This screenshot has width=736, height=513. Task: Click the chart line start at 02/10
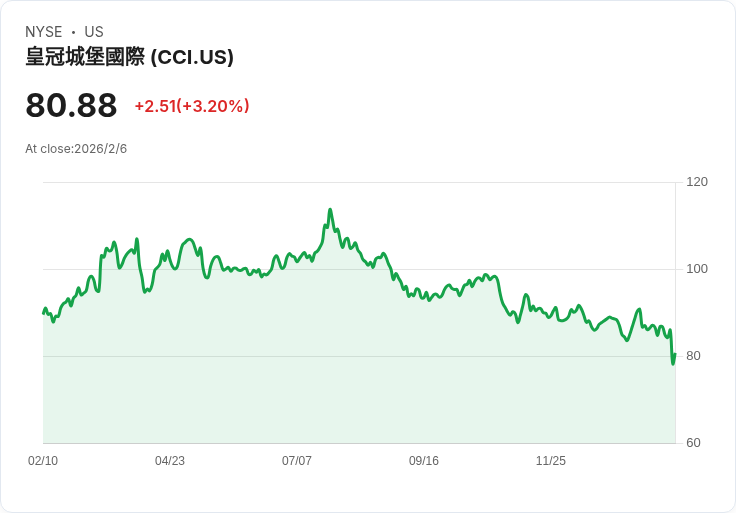point(44,313)
